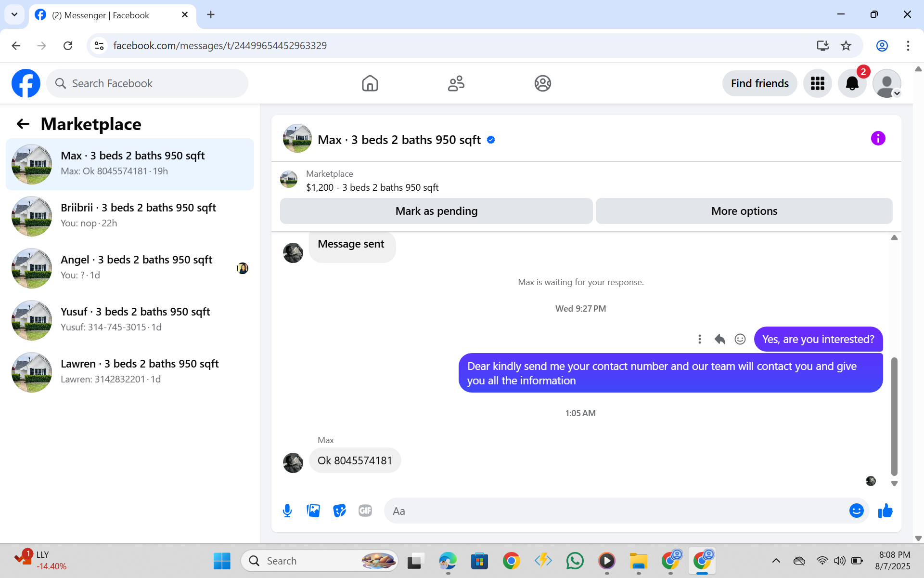The image size is (924, 578).
Task: Send a thumbs up like
Action: [885, 511]
